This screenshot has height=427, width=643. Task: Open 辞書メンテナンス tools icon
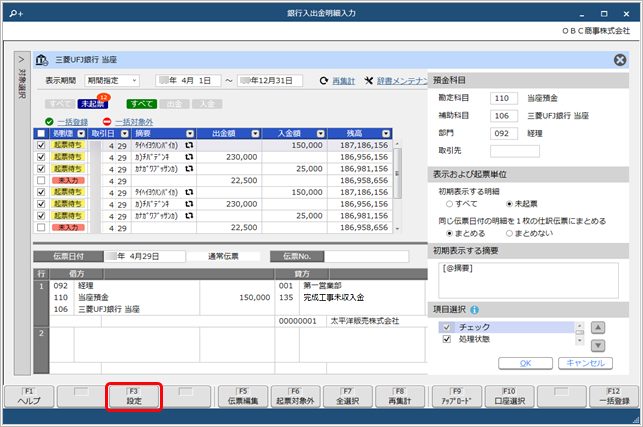click(x=369, y=80)
